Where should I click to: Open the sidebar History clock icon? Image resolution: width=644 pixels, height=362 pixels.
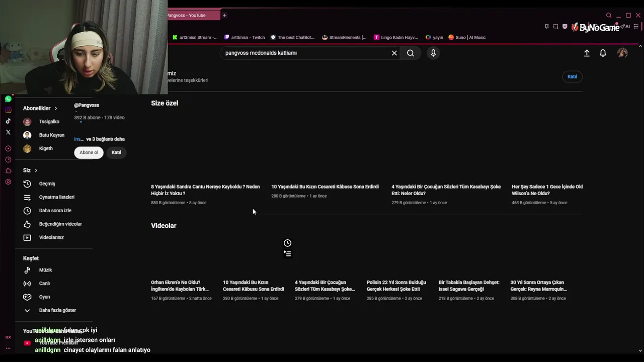pyautogui.click(x=8, y=159)
